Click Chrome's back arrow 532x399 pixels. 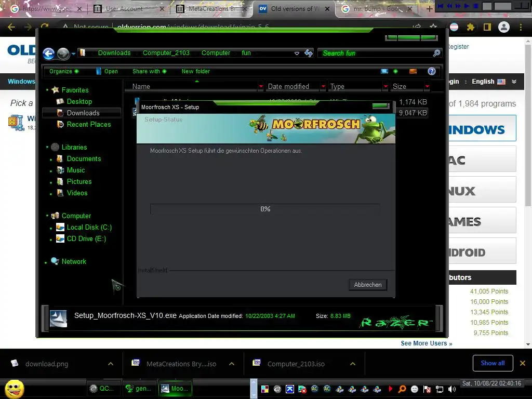point(11,27)
